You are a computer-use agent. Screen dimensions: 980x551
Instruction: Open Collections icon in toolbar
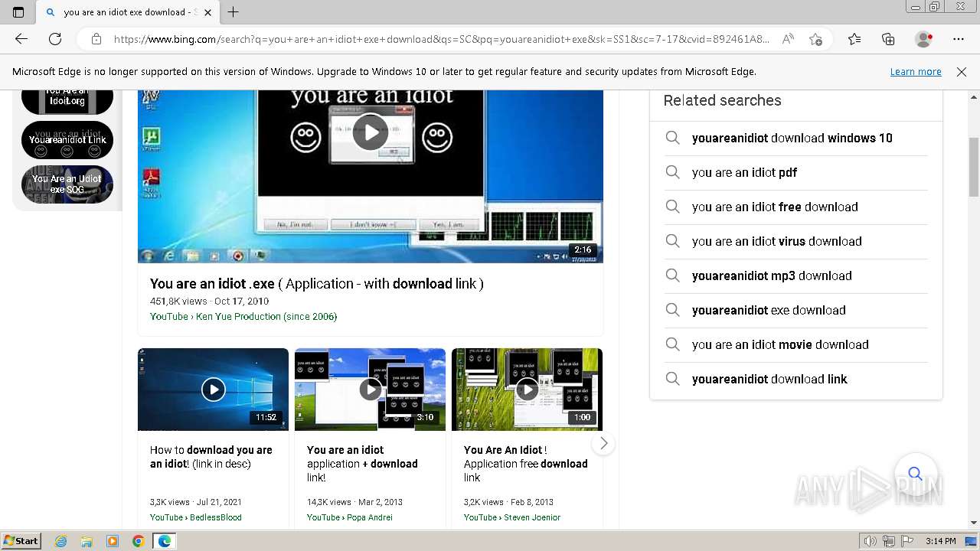[888, 39]
